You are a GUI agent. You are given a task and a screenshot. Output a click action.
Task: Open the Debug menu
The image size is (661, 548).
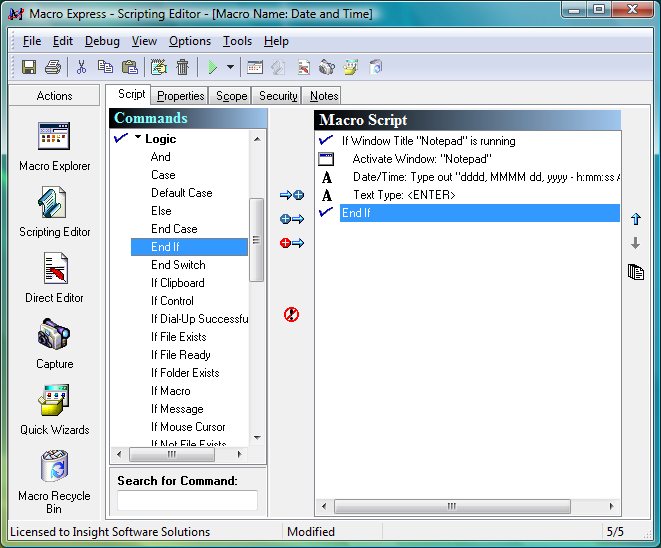point(102,41)
